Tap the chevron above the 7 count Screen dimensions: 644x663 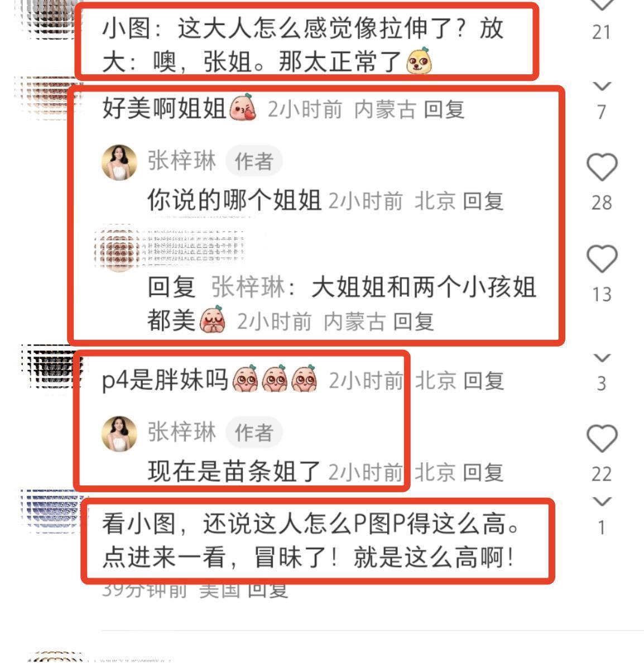tap(602, 87)
